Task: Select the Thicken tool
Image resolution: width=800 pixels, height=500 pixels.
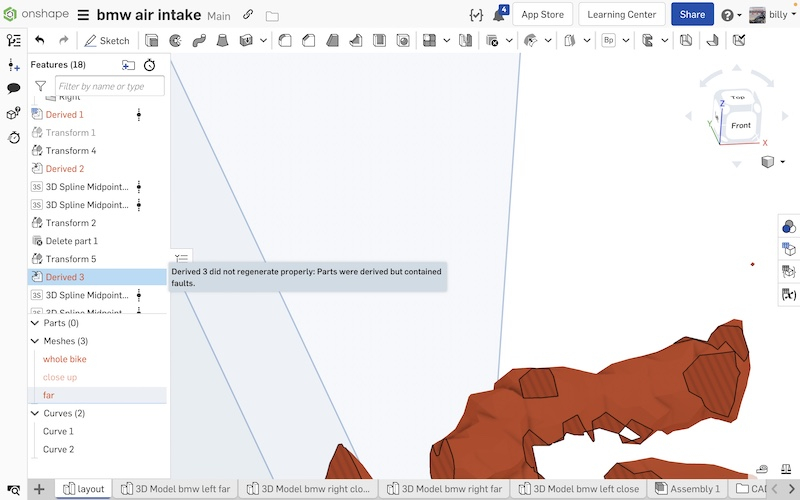Action: tap(246, 40)
